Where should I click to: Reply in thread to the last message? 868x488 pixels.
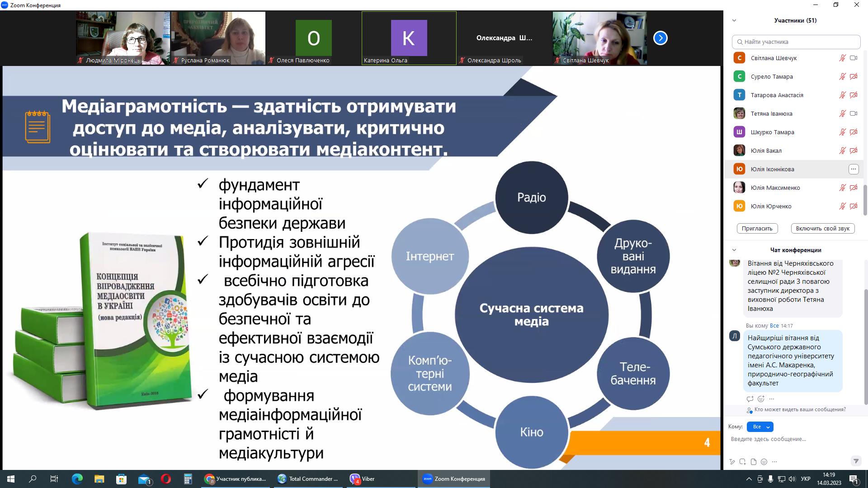[x=750, y=399]
